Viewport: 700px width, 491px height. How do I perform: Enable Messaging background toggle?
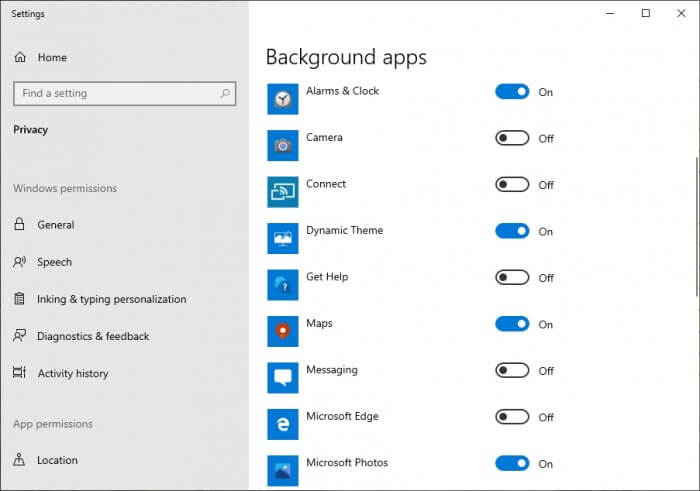512,370
